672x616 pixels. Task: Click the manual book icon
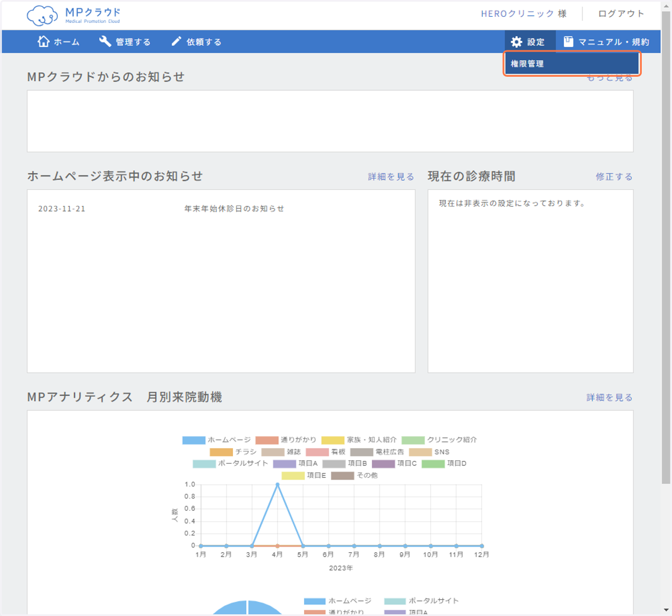tap(568, 41)
